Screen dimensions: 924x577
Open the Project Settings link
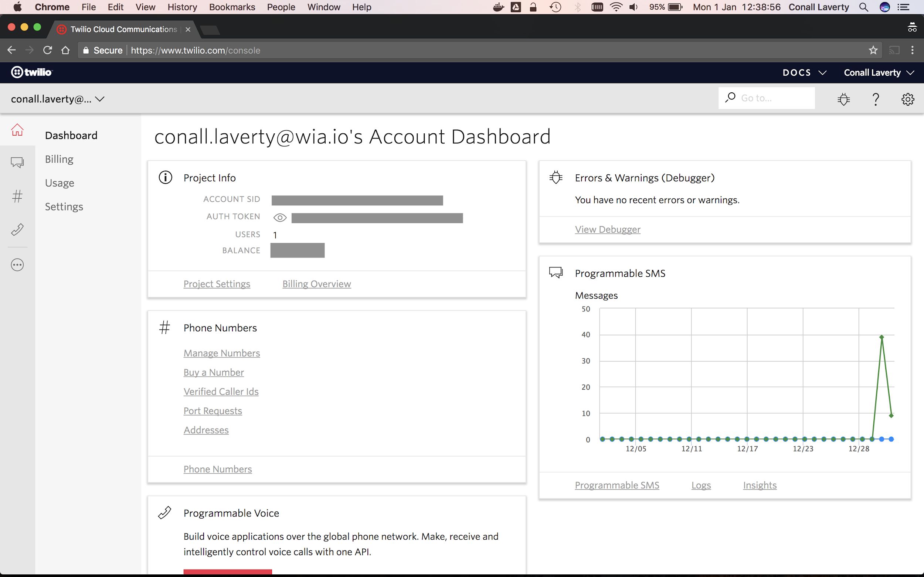coord(217,284)
